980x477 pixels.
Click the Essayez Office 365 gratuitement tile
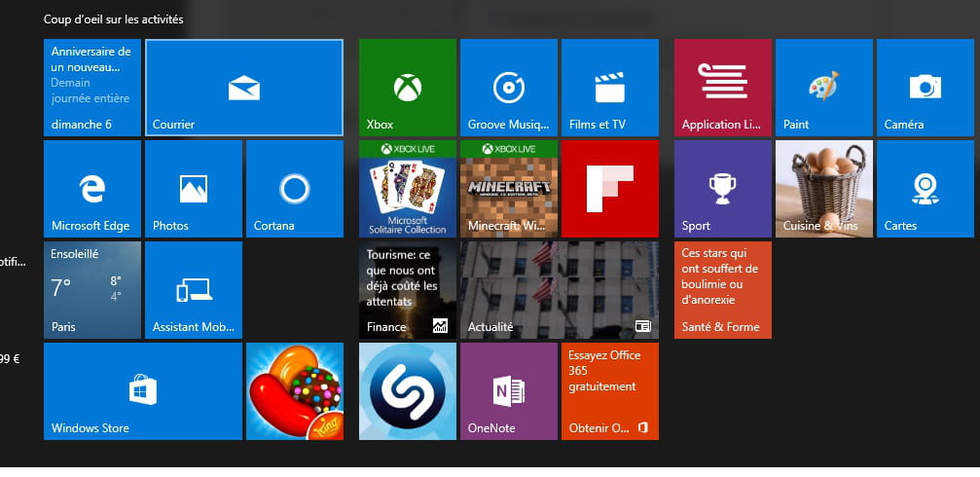(610, 391)
